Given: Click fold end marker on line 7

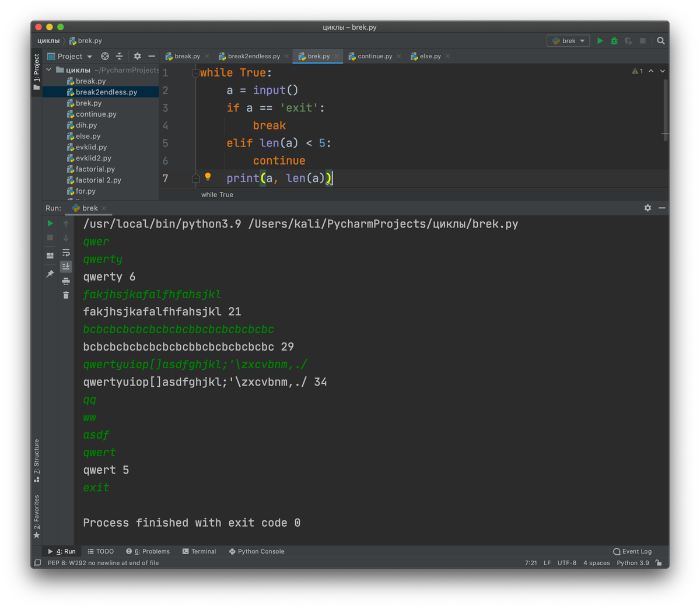Looking at the screenshot, I should [x=195, y=178].
